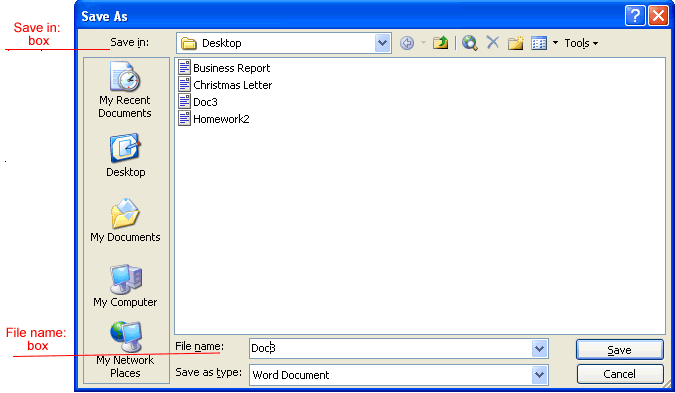Click the Doc3 document icon

click(184, 102)
